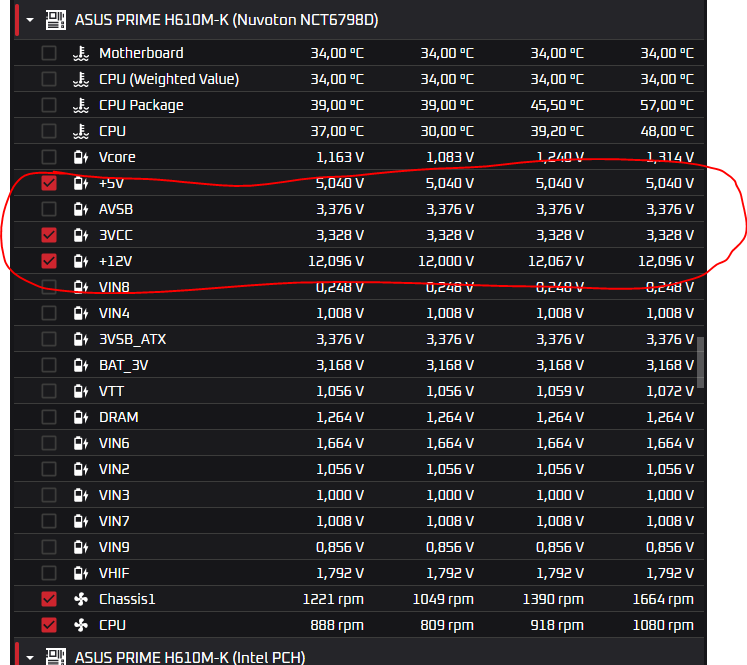Viewport: 747px width, 665px height.
Task: Click the VIN7 voltage icon
Action: tap(81, 521)
